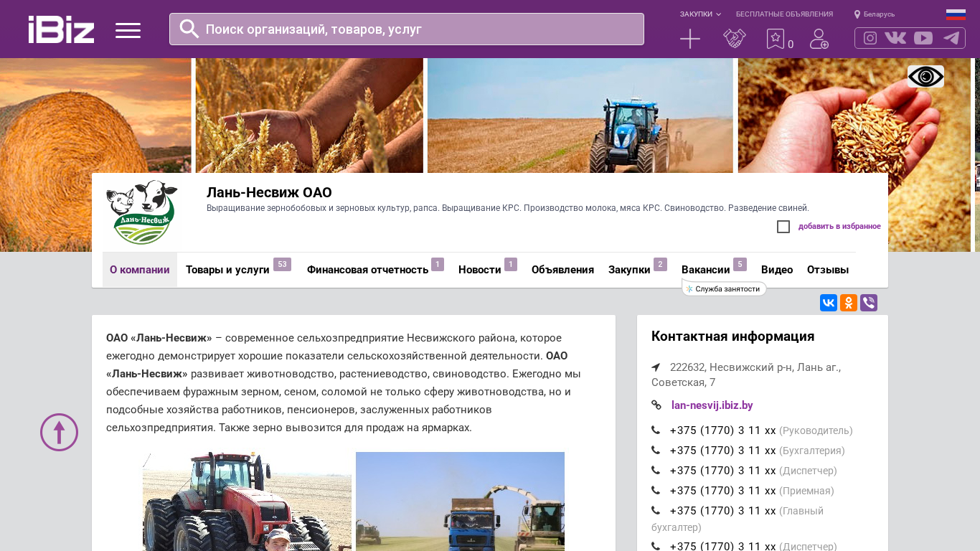Click phone icon beside Бухгалтерия number
Image resolution: width=980 pixels, height=551 pixels.
point(656,451)
